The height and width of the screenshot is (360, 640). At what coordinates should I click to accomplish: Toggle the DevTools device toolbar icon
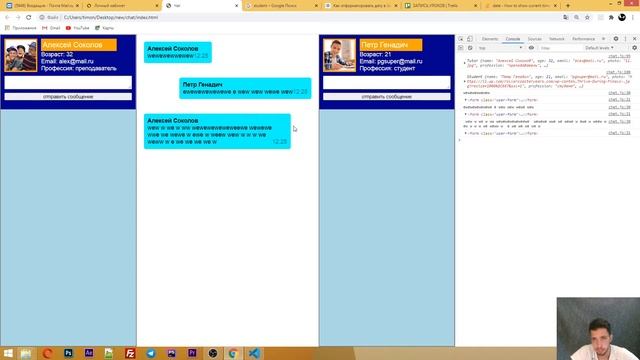(x=470, y=39)
